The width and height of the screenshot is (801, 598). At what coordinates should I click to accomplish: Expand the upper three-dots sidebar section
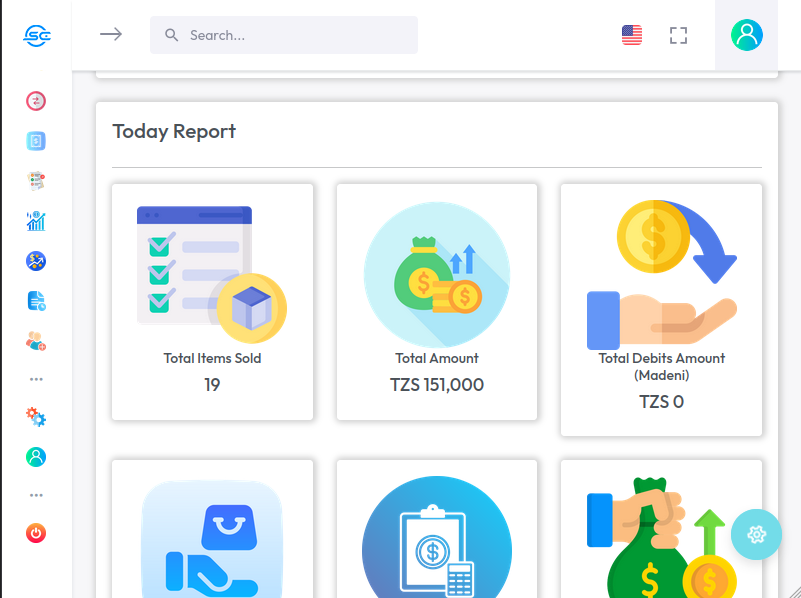(x=36, y=379)
